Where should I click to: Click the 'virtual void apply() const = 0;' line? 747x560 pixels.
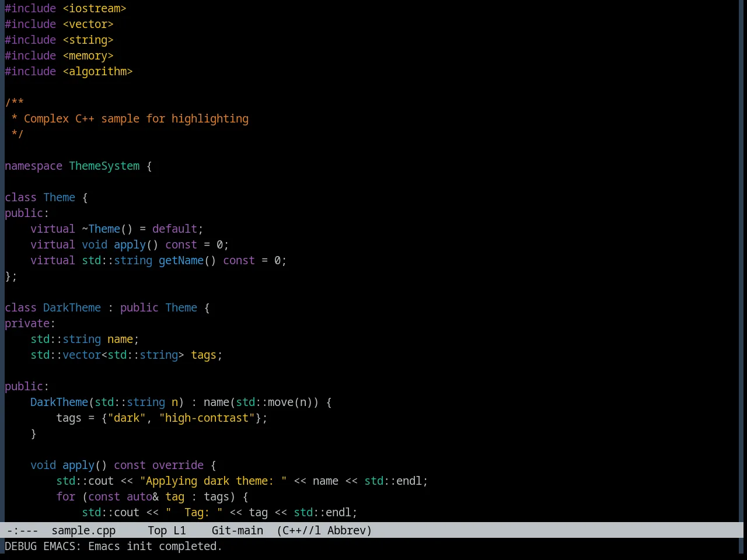130,244
